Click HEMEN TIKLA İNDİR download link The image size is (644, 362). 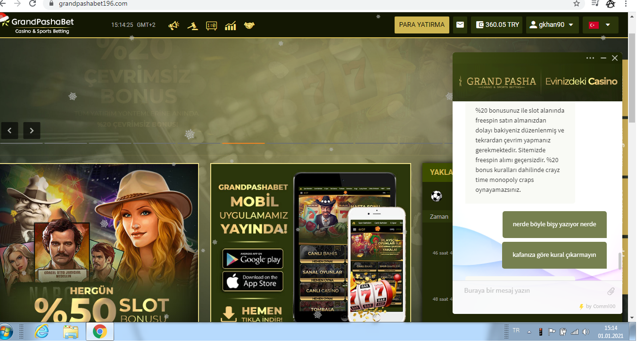252,315
